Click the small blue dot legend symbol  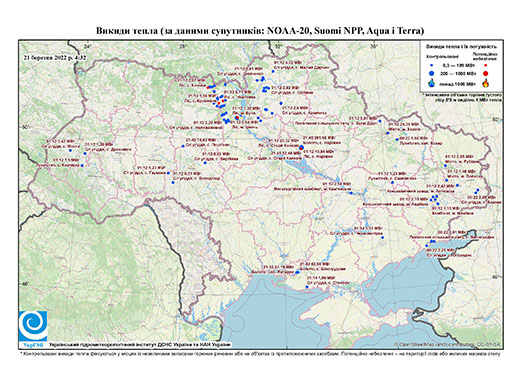(x=432, y=66)
